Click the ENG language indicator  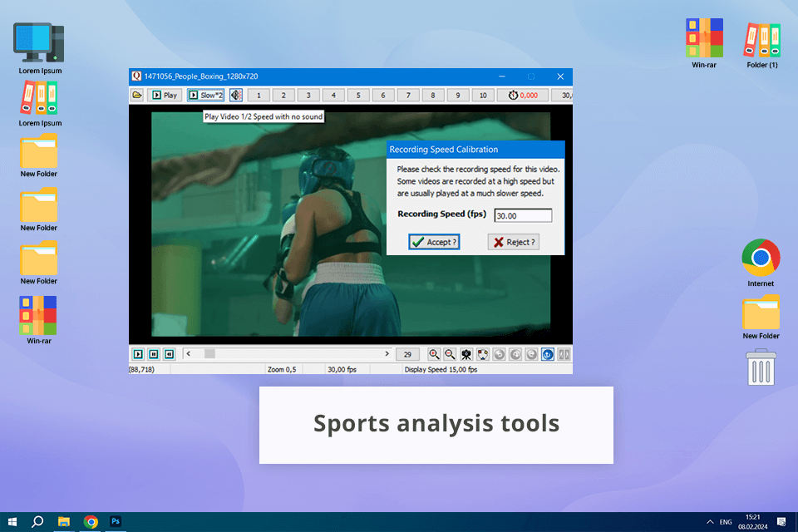pos(726,522)
